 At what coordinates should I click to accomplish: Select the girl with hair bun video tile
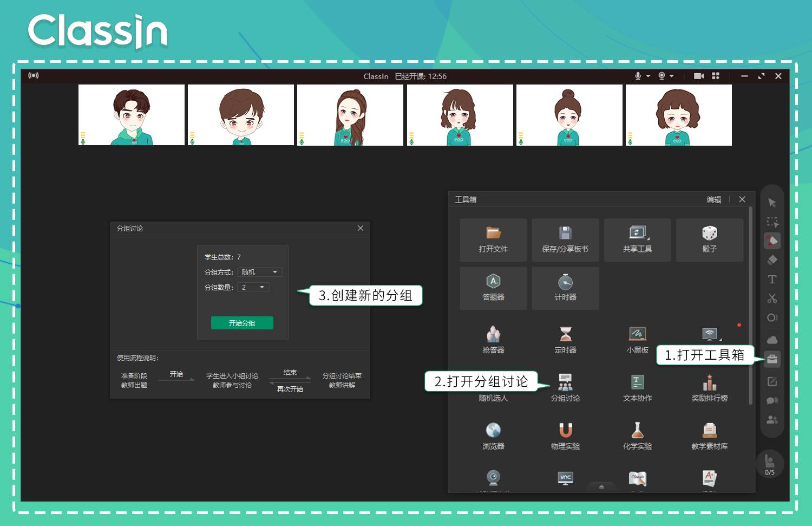pyautogui.click(x=569, y=115)
